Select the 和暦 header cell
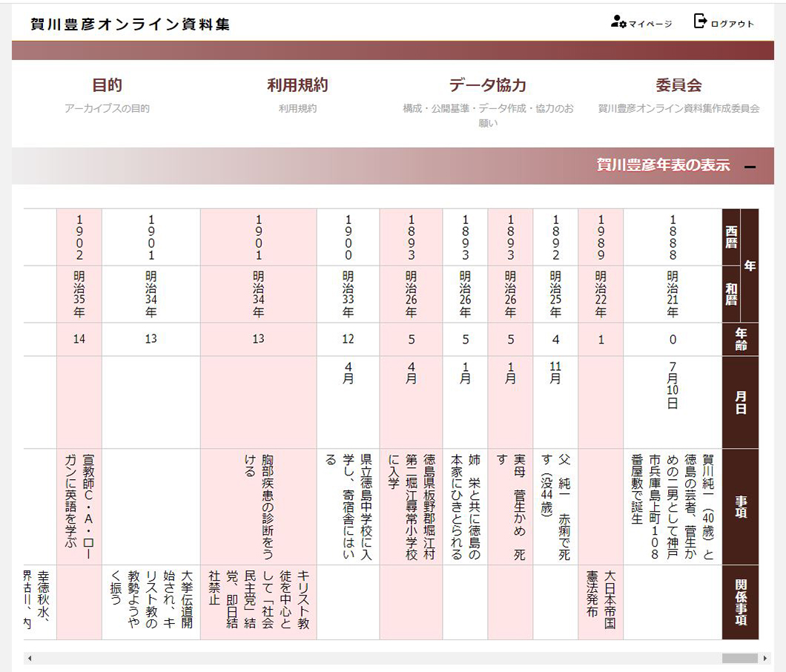This screenshot has width=786, height=672. tap(731, 294)
